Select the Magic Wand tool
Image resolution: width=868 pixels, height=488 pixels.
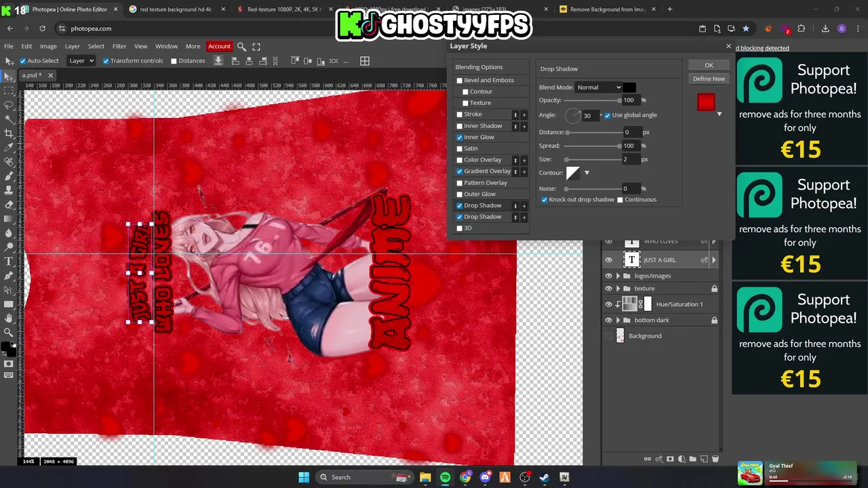[9, 119]
